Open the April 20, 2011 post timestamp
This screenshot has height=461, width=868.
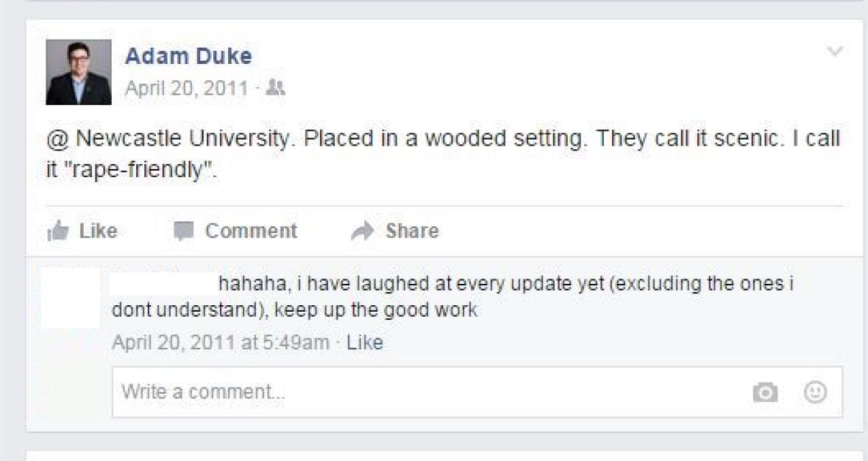187,88
